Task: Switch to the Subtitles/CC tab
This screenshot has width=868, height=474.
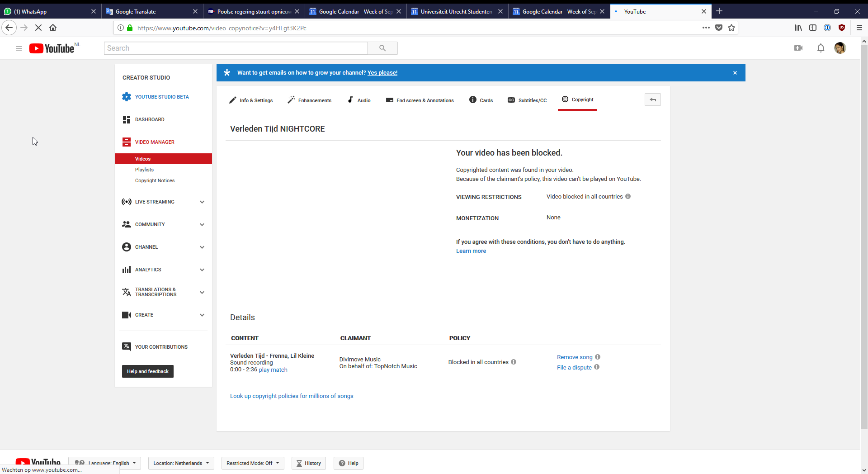Action: [x=527, y=100]
